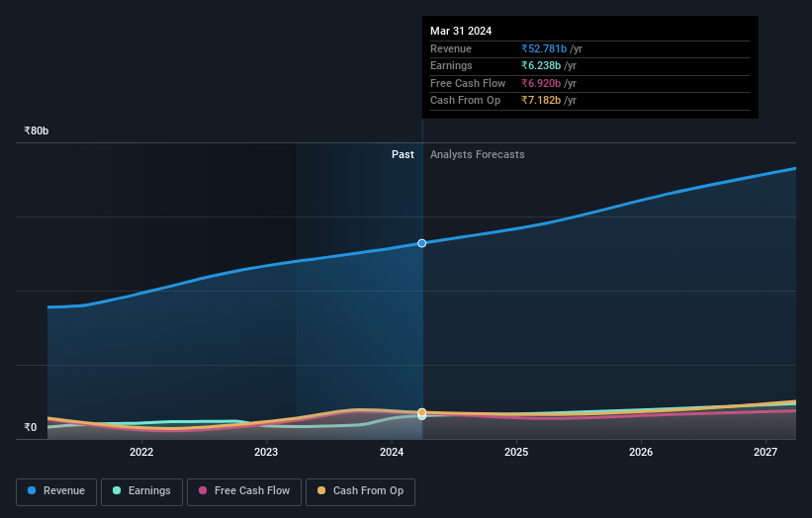
Task: Click the ₹52.781b revenue value
Action: click(544, 48)
